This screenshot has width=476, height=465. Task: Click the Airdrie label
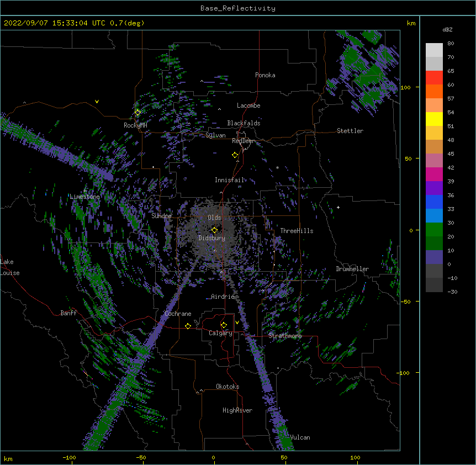pos(223,297)
